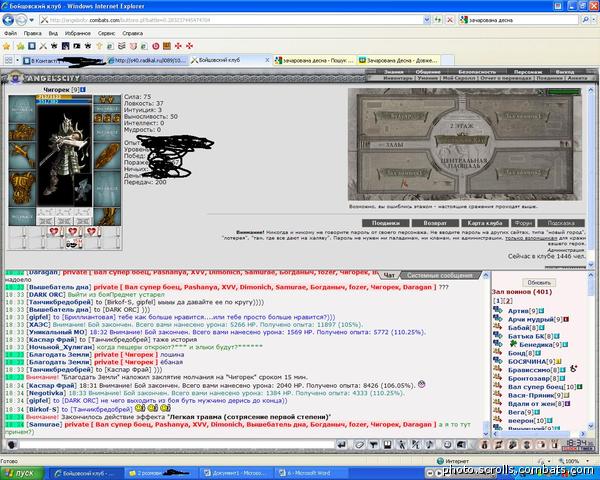Open the Избранное menu

(x=78, y=33)
